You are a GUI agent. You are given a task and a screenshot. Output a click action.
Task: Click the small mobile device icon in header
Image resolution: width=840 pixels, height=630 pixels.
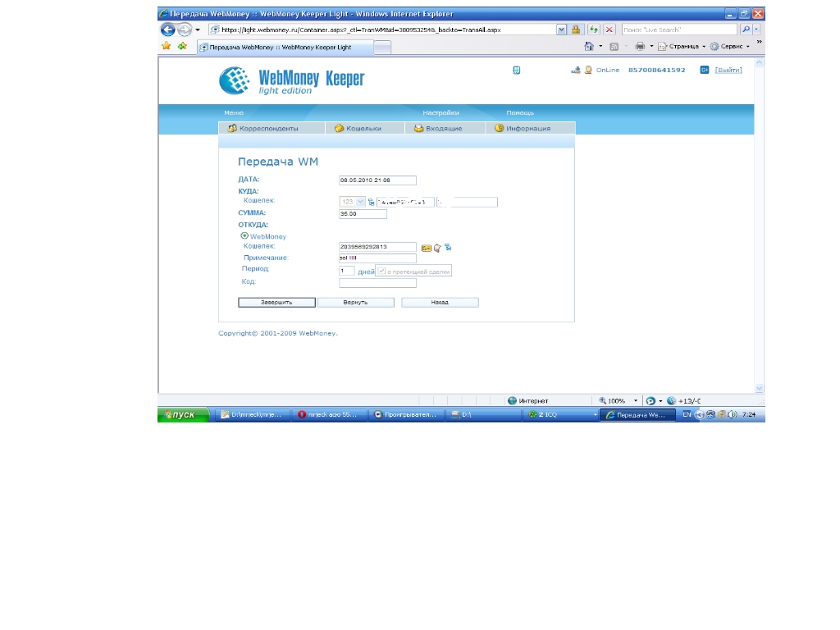[x=517, y=71]
